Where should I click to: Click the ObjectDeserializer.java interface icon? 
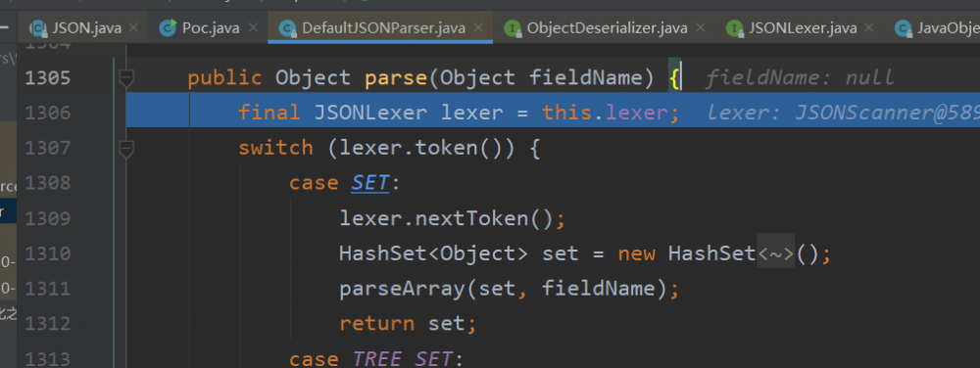pyautogui.click(x=513, y=28)
